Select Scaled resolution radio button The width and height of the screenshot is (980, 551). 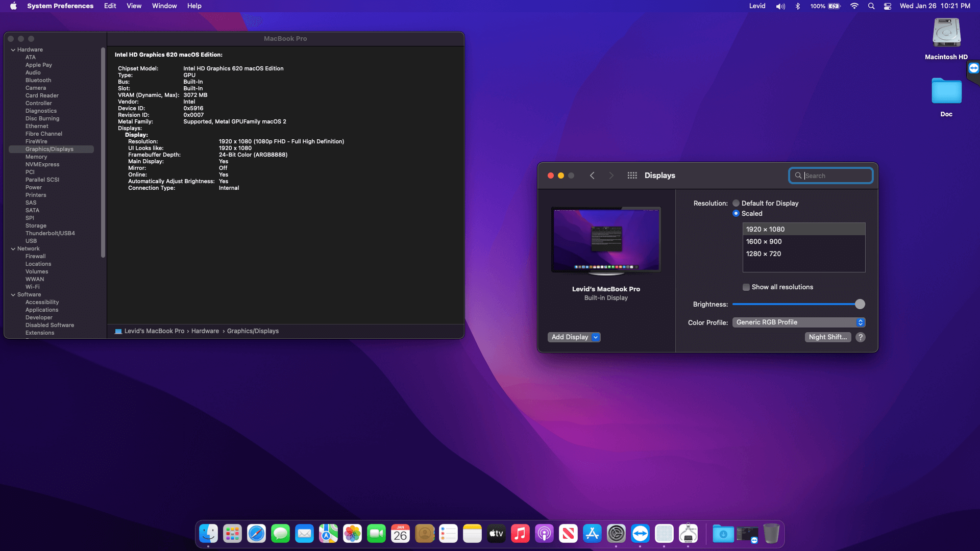(736, 213)
